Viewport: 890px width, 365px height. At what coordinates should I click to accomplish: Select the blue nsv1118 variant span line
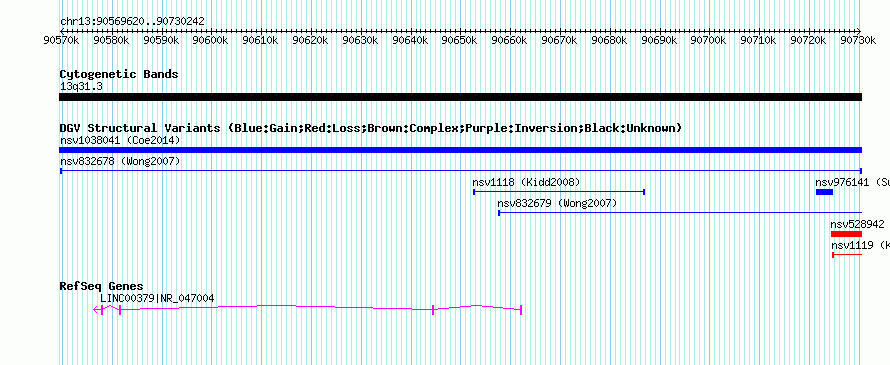click(559, 192)
